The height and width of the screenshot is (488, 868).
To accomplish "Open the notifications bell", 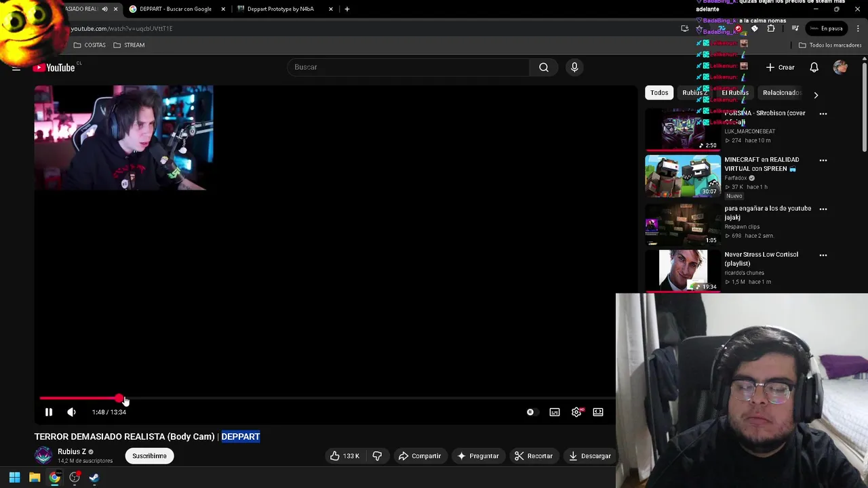I will point(814,67).
